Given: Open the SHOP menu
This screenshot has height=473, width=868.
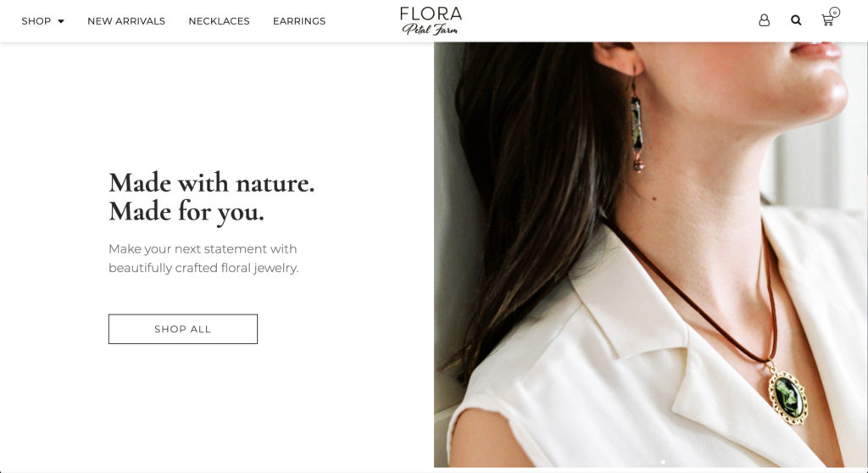Looking at the screenshot, I should point(36,21).
